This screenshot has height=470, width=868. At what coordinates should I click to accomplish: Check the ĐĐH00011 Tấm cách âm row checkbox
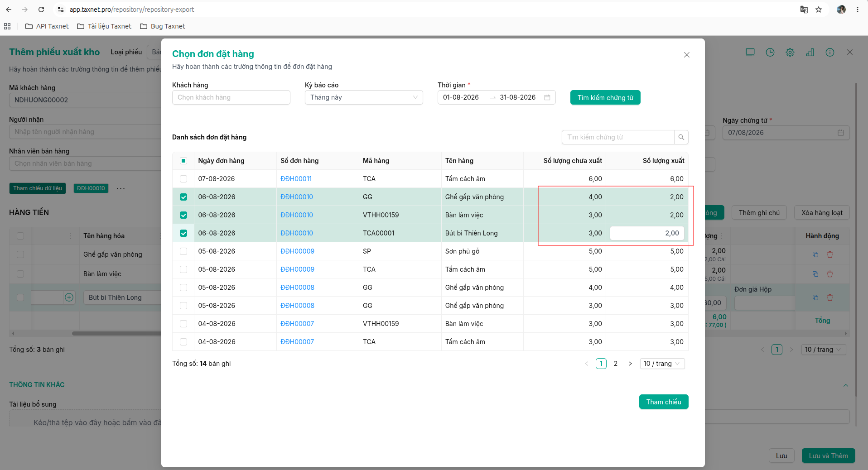tap(183, 179)
